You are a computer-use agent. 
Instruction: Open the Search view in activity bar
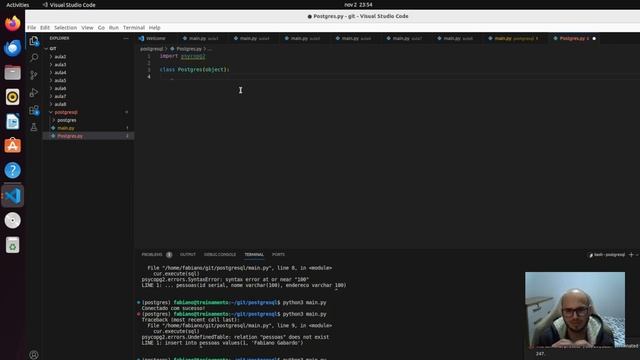coord(34,58)
